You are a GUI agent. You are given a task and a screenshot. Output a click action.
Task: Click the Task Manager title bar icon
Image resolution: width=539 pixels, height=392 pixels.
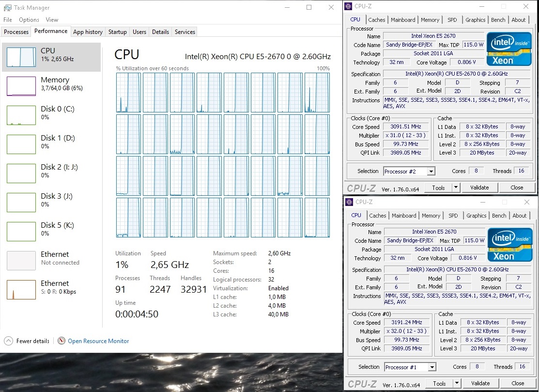[x=7, y=8]
